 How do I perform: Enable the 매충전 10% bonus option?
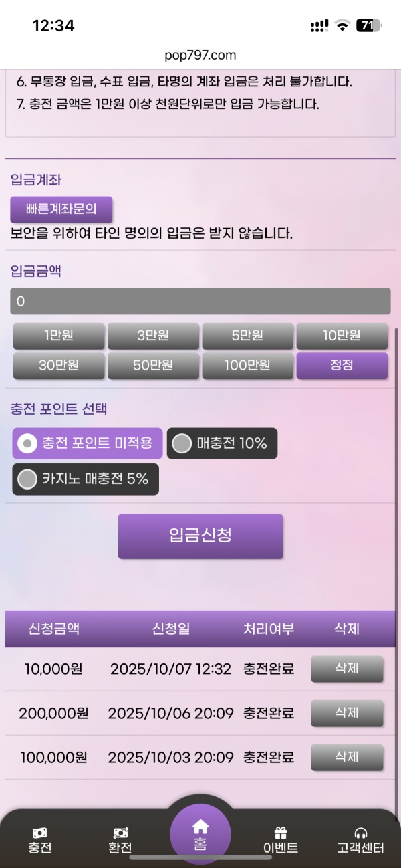[221, 443]
